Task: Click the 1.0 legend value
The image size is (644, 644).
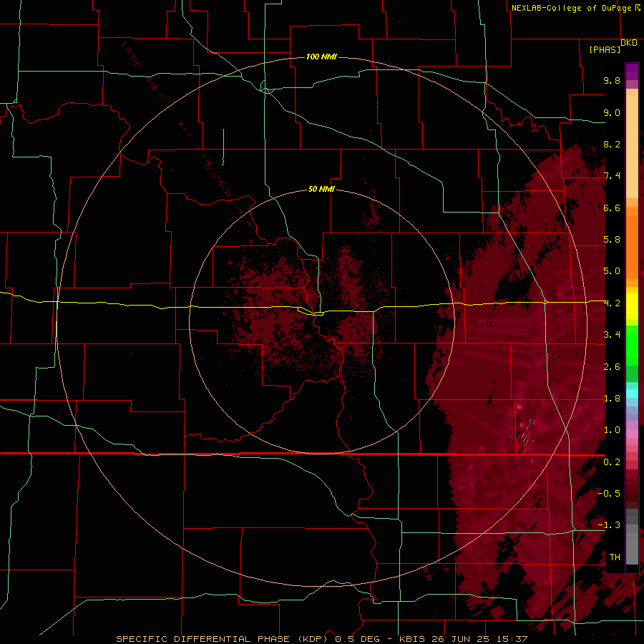Action: [x=612, y=430]
